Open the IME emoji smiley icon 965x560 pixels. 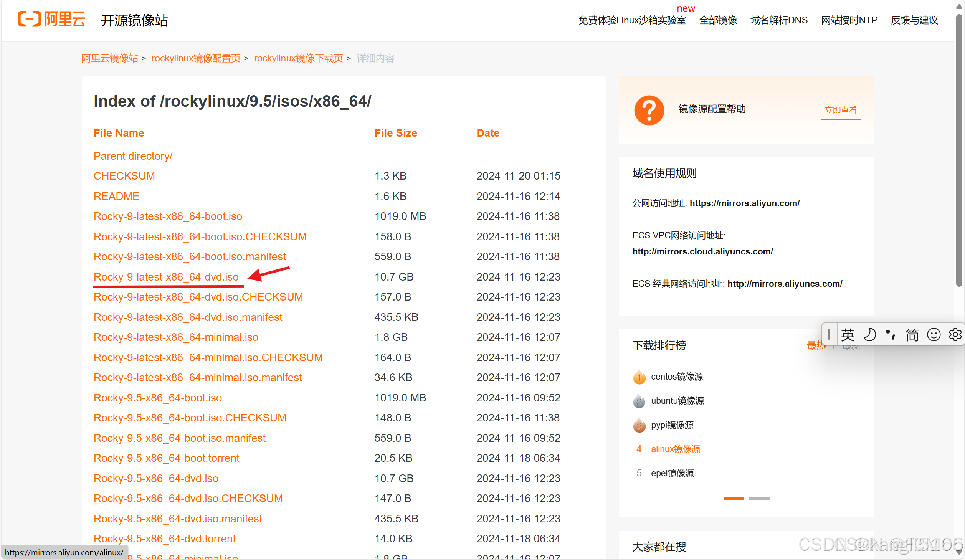point(934,335)
